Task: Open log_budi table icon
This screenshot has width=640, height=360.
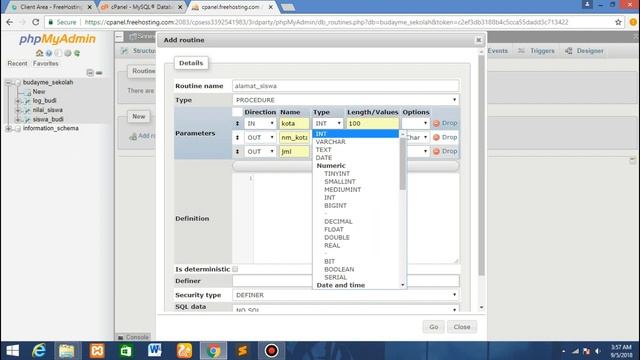Action: pyautogui.click(x=27, y=101)
